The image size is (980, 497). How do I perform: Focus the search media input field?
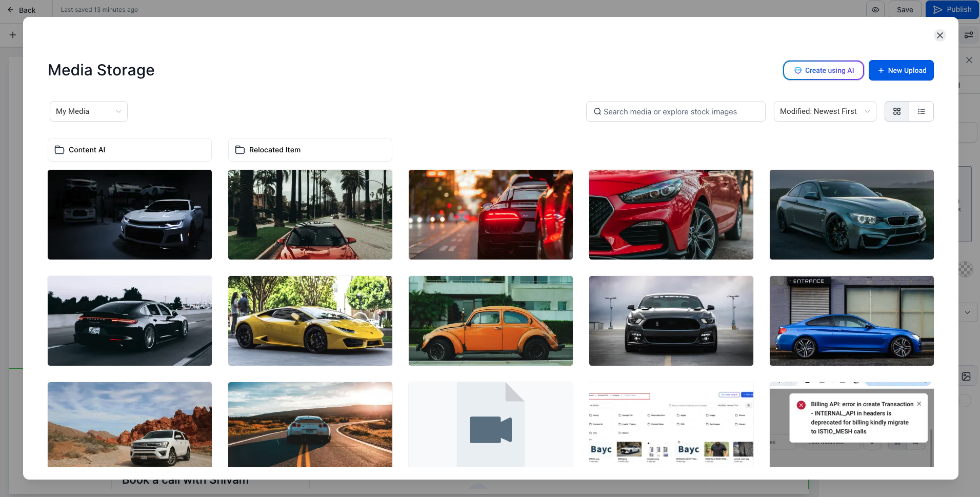(676, 111)
